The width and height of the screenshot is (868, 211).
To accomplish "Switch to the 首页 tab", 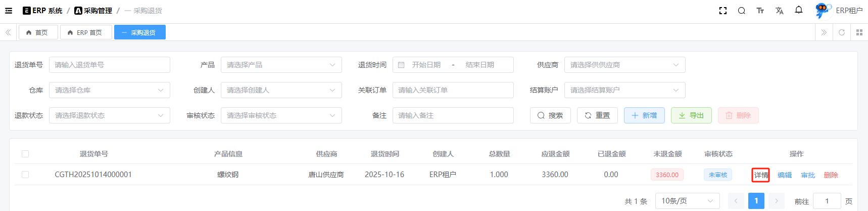I will (x=38, y=32).
